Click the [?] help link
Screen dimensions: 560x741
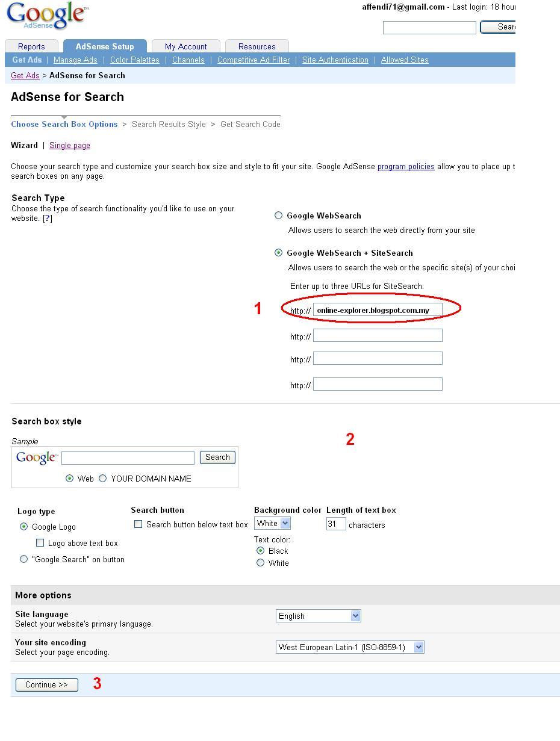coord(48,218)
